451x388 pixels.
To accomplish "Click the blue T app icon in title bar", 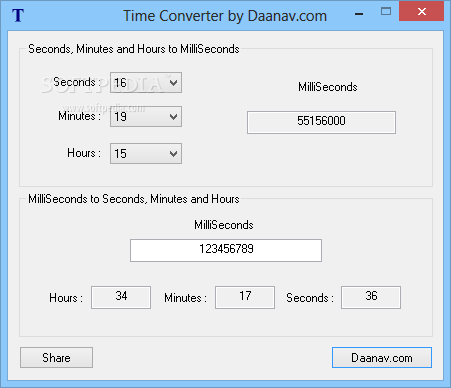I will point(18,15).
